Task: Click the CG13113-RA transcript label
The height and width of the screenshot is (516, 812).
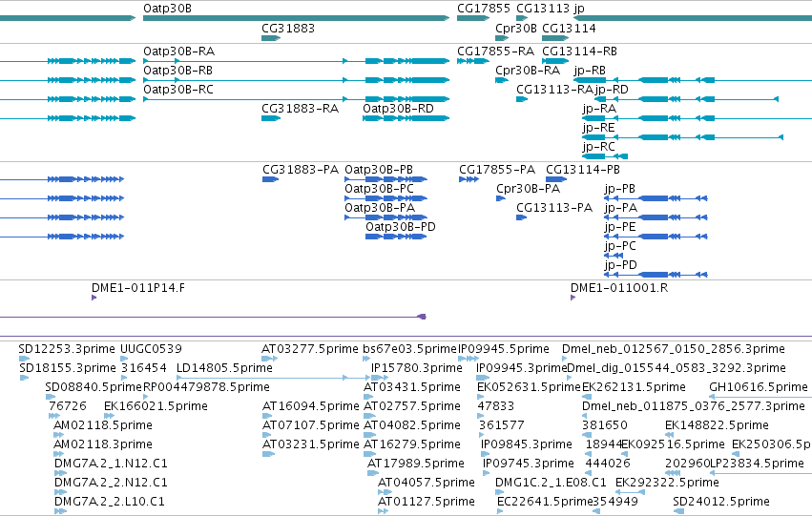Action: pos(554,90)
